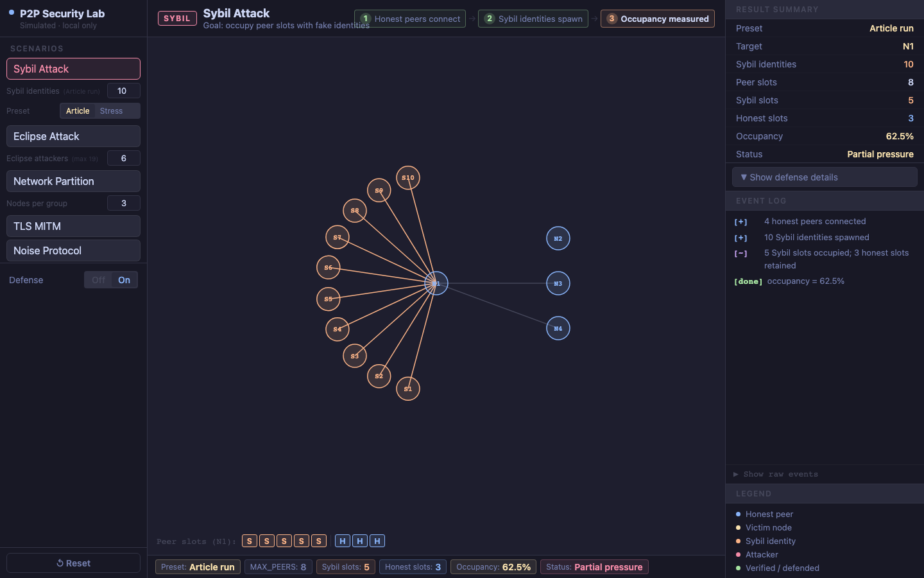Click Sybil node S8 in the graph
Screen dimensions: 924x578
click(x=355, y=210)
